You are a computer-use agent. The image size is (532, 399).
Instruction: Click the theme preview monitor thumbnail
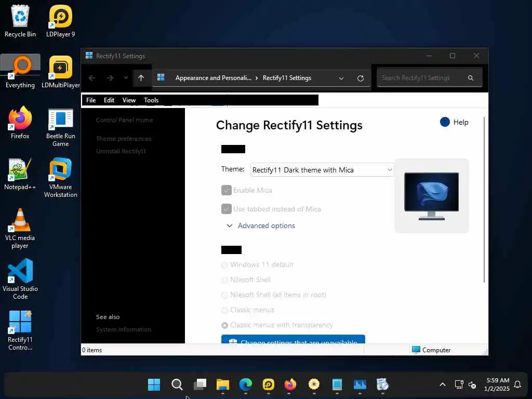click(x=431, y=196)
